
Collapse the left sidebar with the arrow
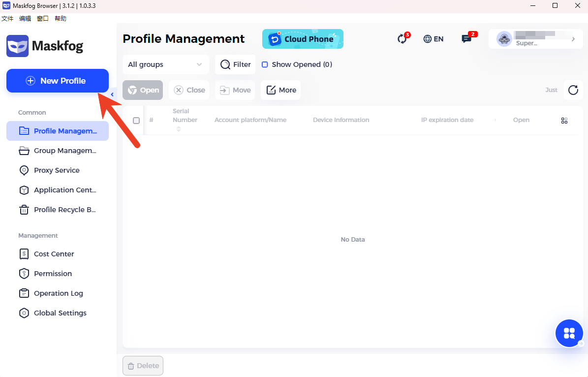click(112, 94)
